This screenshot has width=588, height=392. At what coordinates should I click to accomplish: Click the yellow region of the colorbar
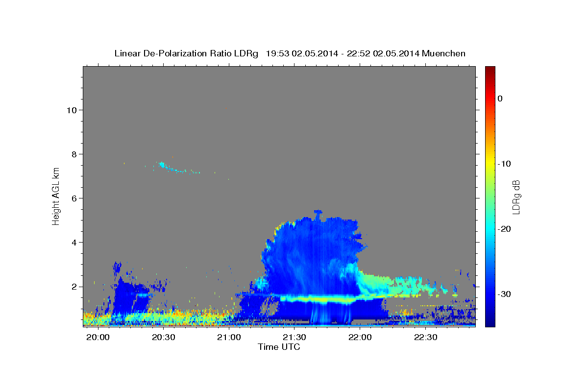[x=490, y=164]
